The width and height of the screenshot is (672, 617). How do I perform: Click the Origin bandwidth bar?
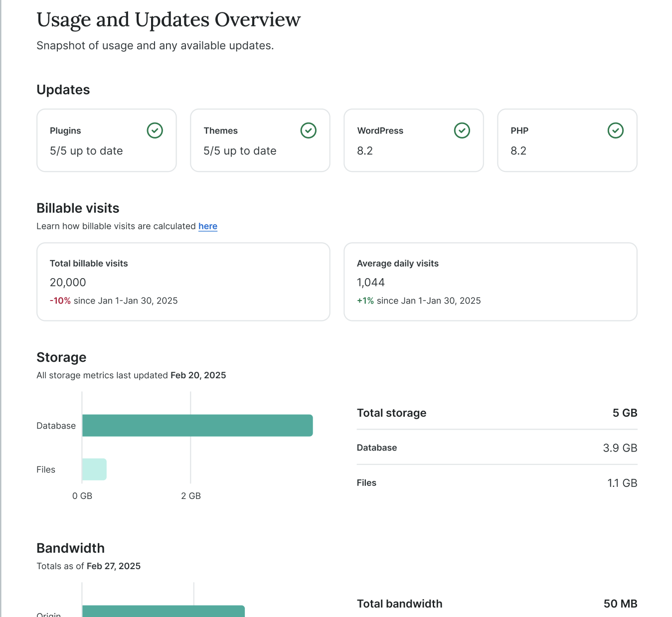pos(163,611)
